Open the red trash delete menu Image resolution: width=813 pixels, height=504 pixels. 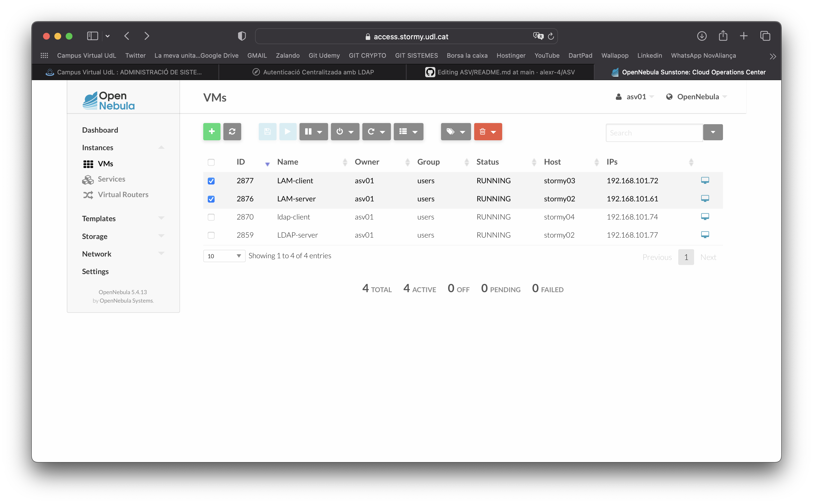click(487, 132)
